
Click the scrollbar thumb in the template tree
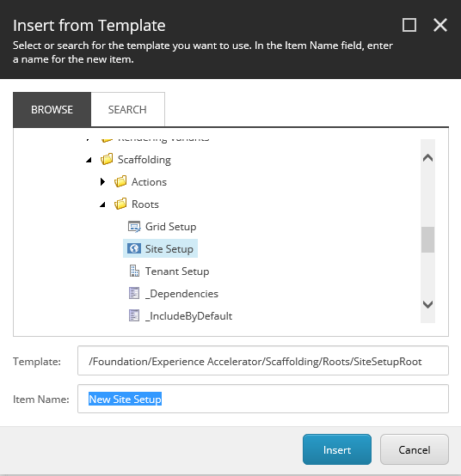(427, 240)
